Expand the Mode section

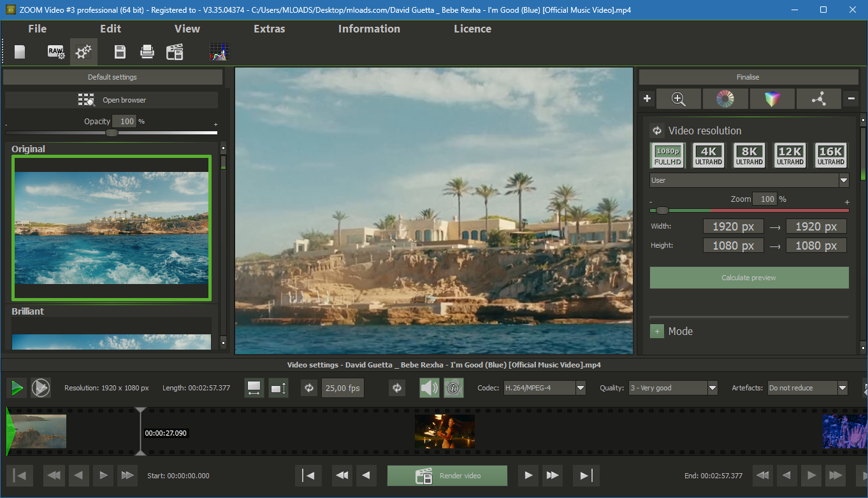(x=657, y=331)
